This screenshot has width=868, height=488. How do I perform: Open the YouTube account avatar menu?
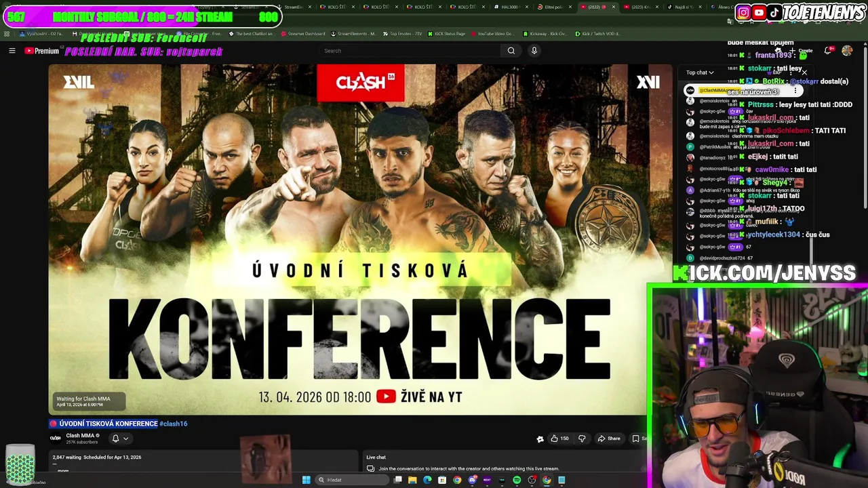click(847, 51)
